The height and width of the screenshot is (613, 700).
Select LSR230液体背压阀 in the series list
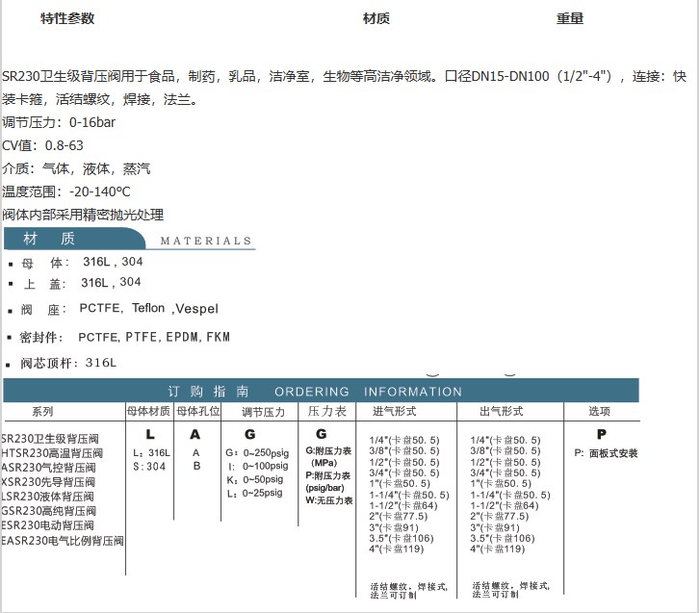click(47, 497)
